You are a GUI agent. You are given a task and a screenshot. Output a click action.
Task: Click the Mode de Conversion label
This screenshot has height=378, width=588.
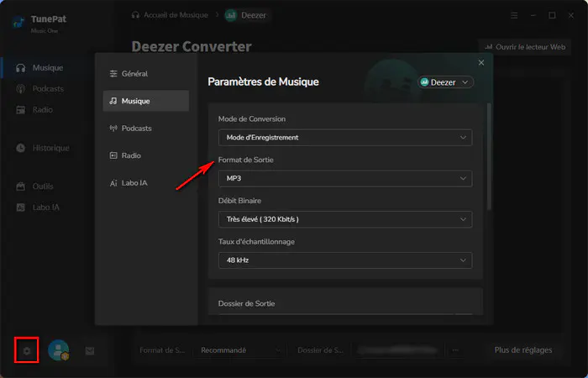(252, 119)
